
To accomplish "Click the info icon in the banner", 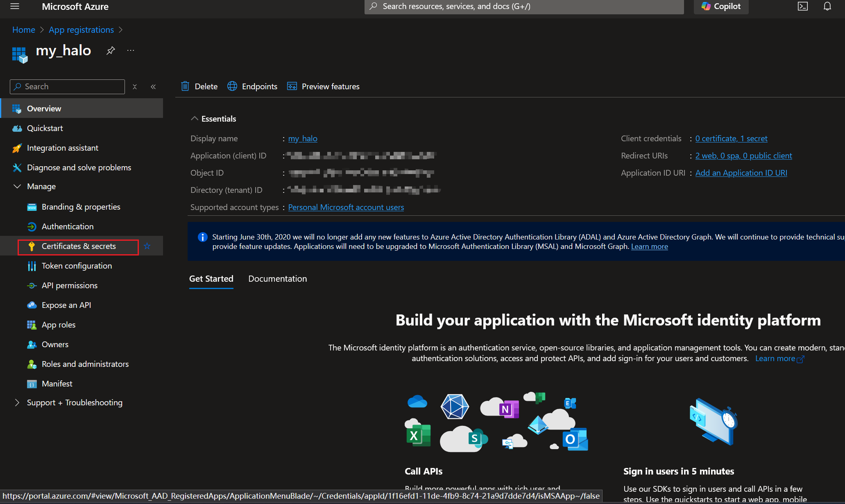I will pyautogui.click(x=202, y=237).
